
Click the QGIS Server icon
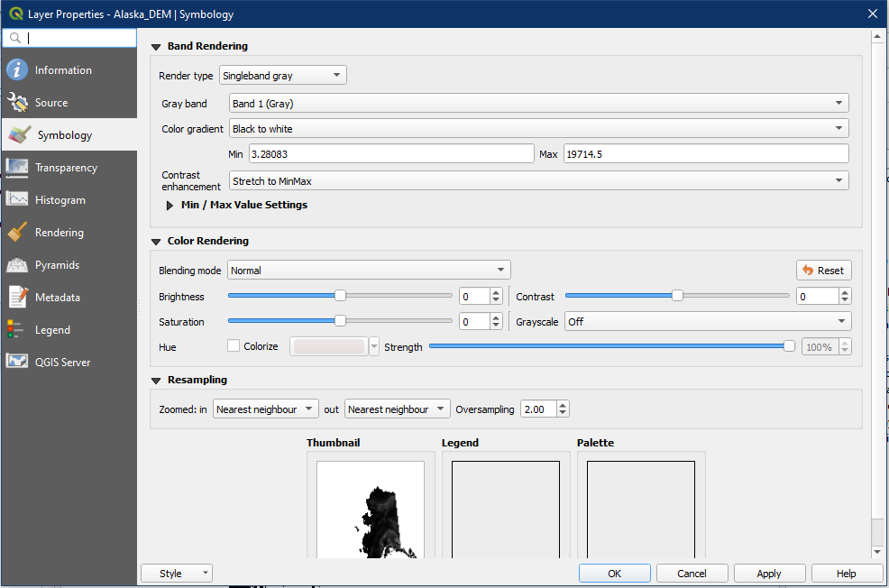(x=17, y=363)
